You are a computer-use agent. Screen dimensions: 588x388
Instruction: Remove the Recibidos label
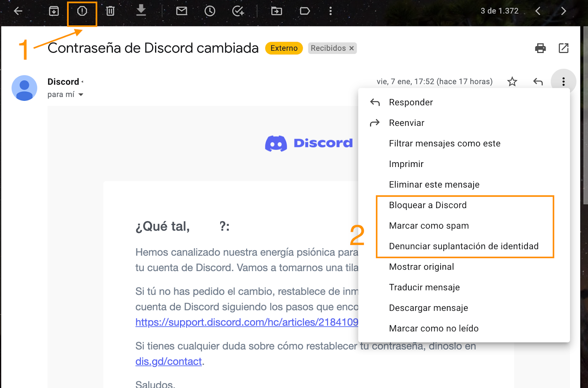tap(351, 48)
